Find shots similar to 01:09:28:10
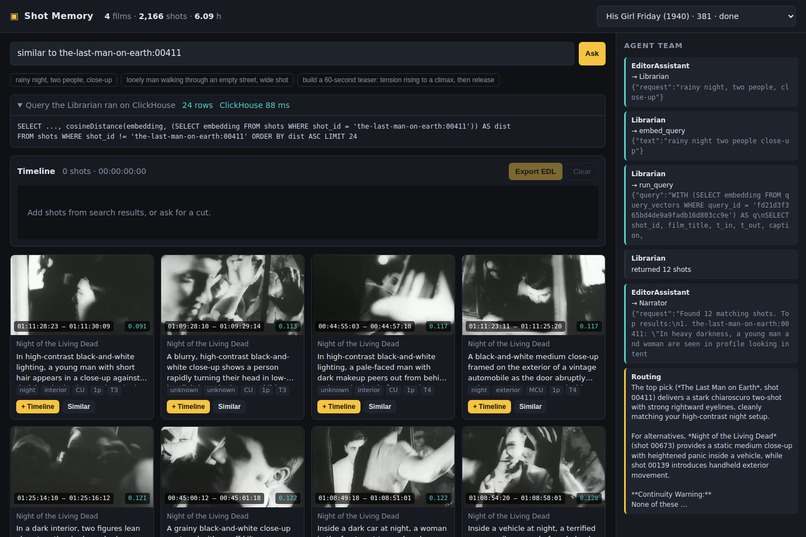Viewport: 806px width, 537px height. coord(229,406)
